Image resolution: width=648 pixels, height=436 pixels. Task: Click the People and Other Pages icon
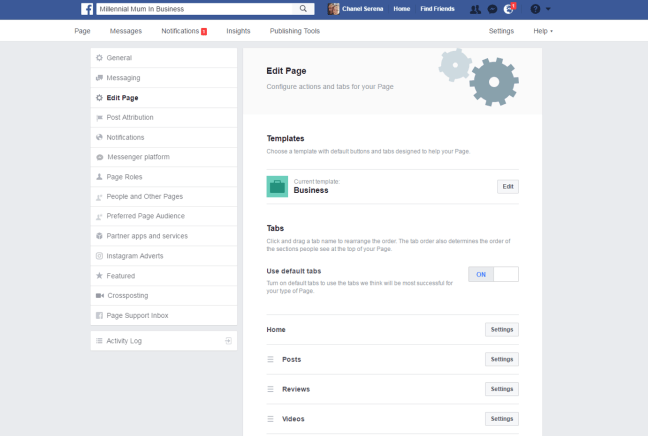[99, 197]
